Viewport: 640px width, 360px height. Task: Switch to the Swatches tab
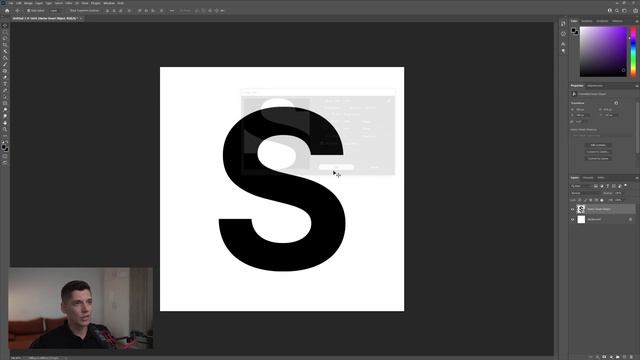click(x=587, y=21)
